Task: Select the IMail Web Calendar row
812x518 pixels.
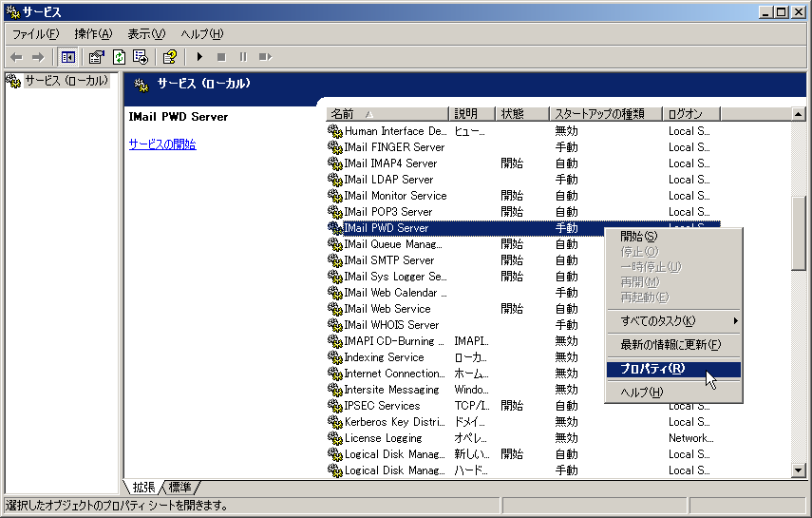Action: tap(523, 293)
